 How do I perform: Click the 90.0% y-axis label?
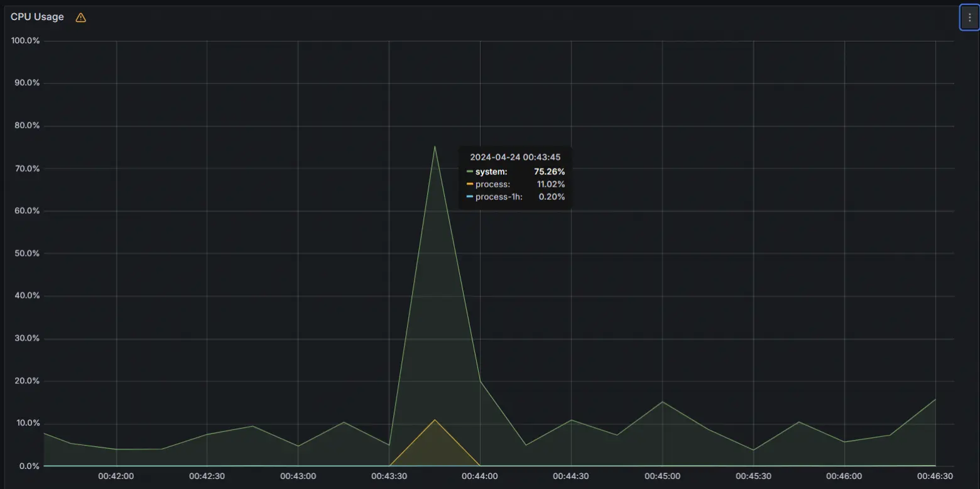click(27, 83)
